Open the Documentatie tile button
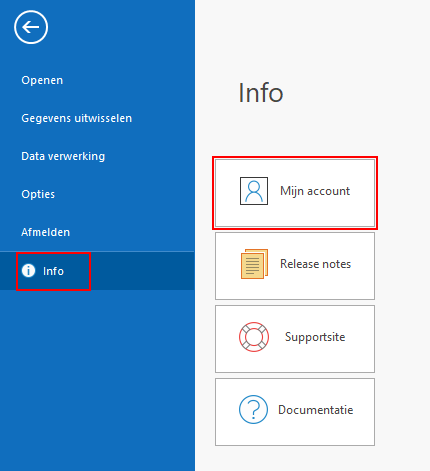 click(295, 412)
